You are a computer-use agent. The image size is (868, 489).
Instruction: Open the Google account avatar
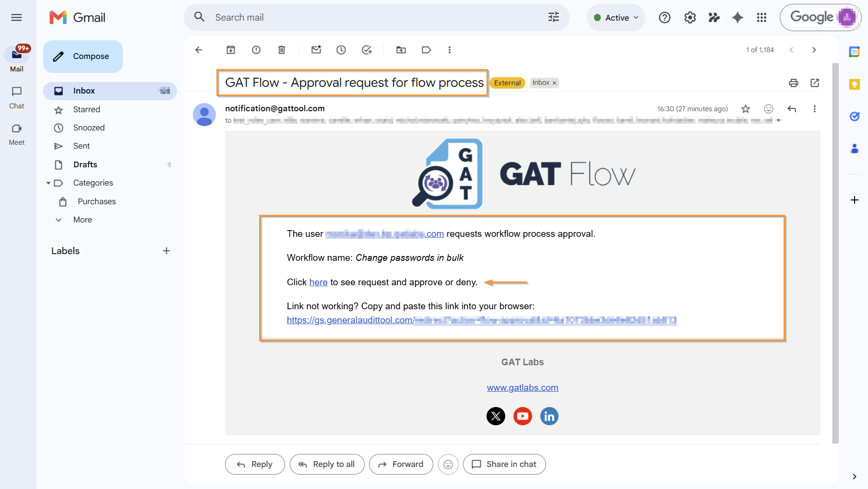(x=847, y=18)
